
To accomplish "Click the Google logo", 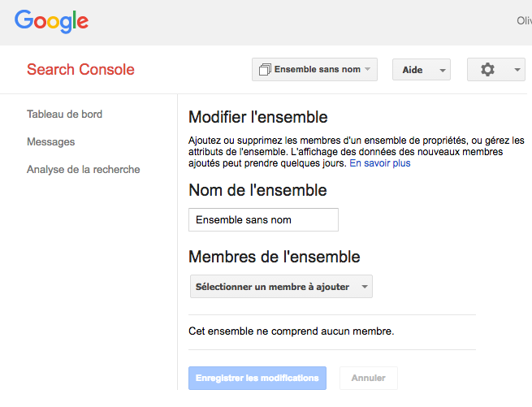I will coord(51,22).
